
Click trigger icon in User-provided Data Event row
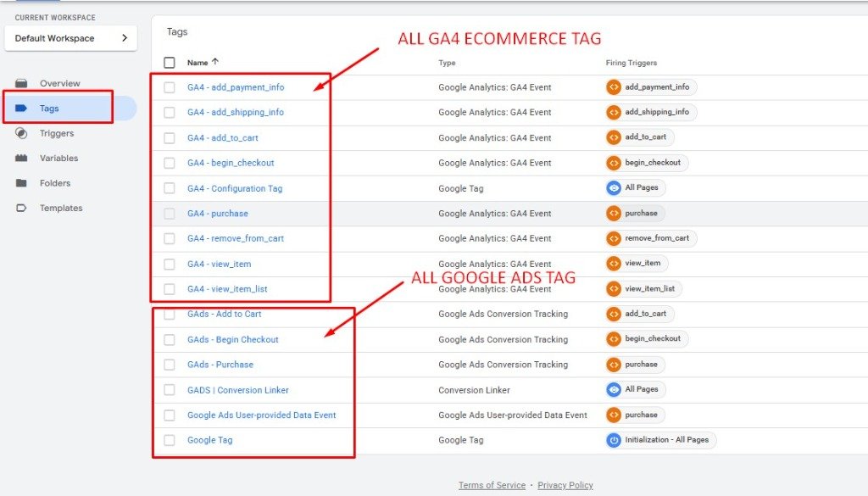(x=614, y=415)
